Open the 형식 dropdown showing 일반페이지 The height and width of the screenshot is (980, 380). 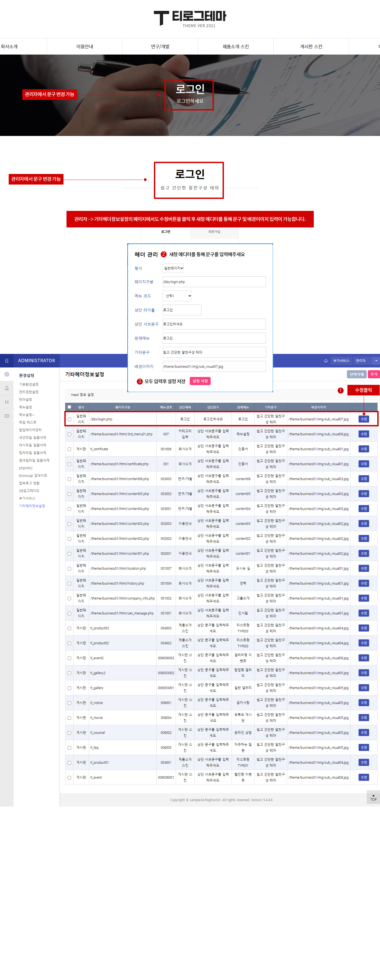point(173,268)
